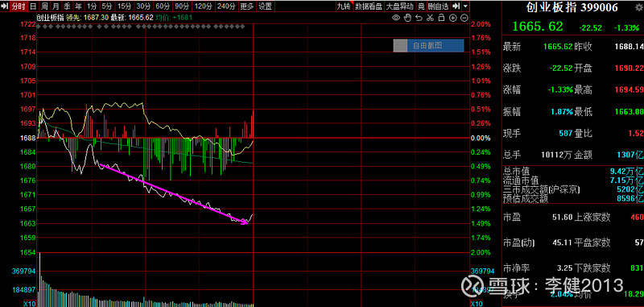The height and width of the screenshot is (307, 644).
Task: Select the 60分 period tab
Action: (163, 6)
